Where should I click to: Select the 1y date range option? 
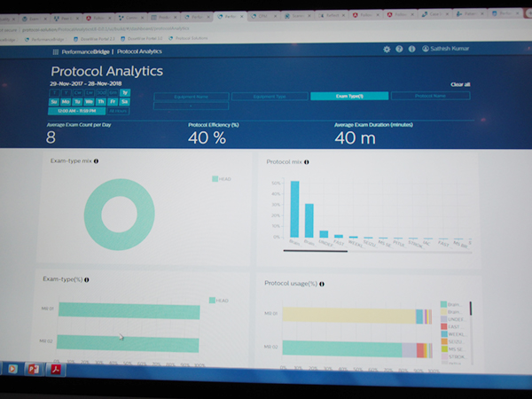pos(125,91)
